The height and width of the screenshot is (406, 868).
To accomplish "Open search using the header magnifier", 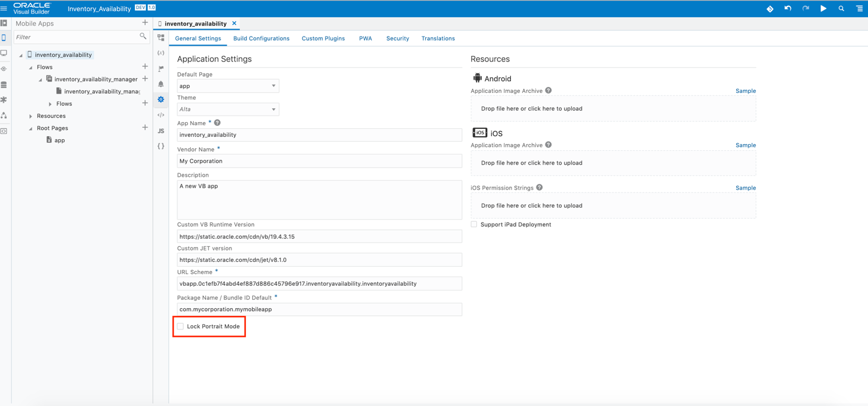I will click(841, 9).
